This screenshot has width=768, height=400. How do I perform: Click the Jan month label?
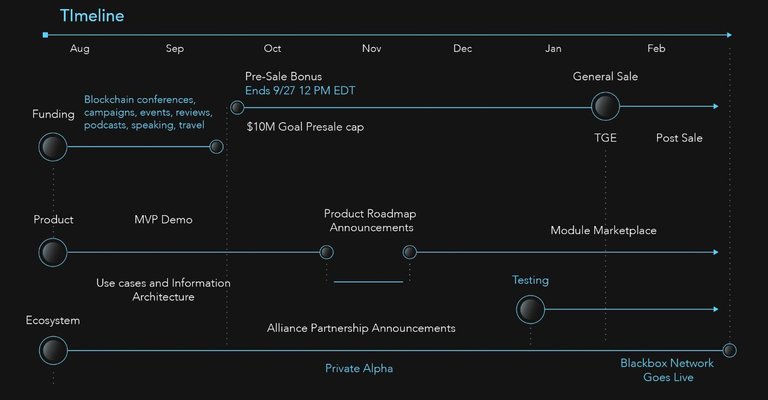coord(553,48)
